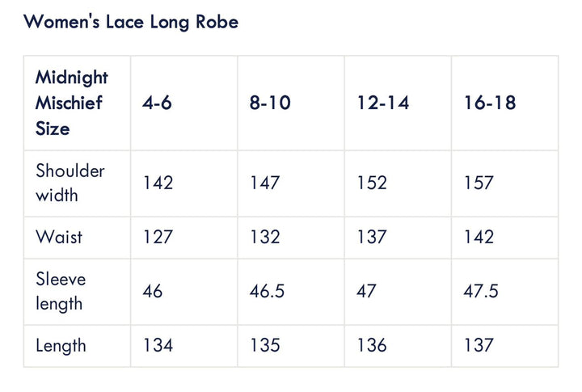
Task: Click waist value 132
Action: coord(265,238)
